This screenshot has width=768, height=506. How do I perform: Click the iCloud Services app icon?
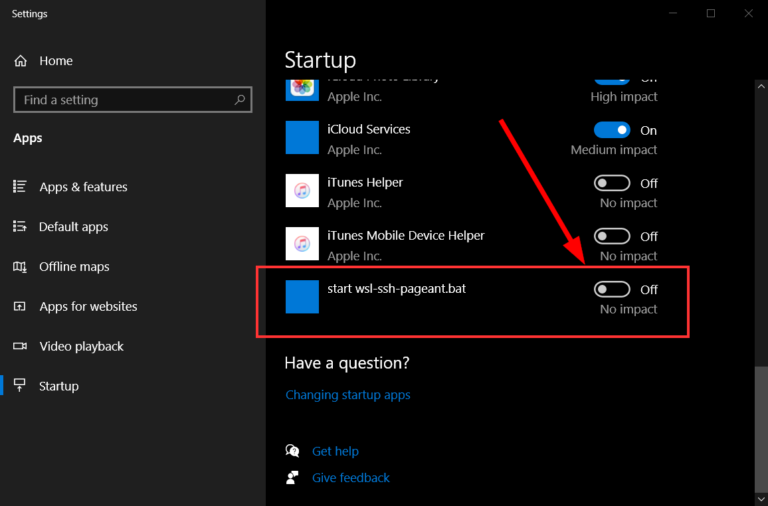tap(302, 138)
